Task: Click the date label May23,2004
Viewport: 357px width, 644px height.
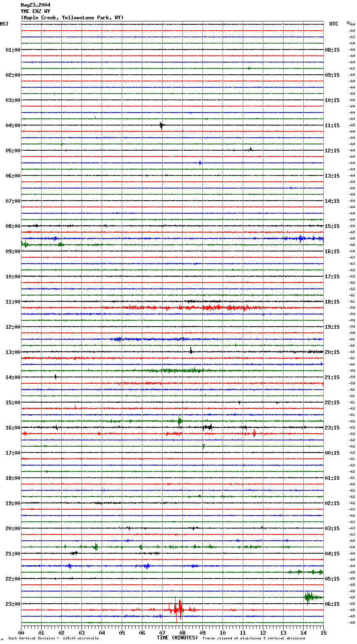Action: point(35,5)
